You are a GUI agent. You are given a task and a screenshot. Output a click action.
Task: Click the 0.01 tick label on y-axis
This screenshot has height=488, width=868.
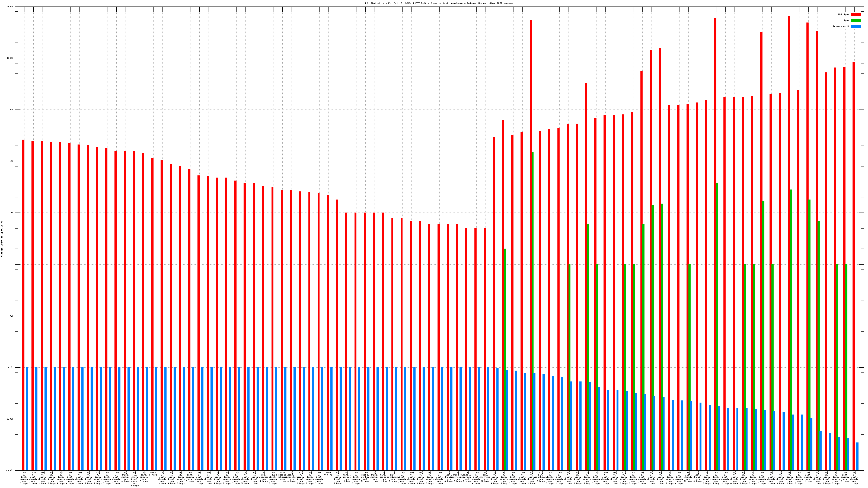[11, 367]
